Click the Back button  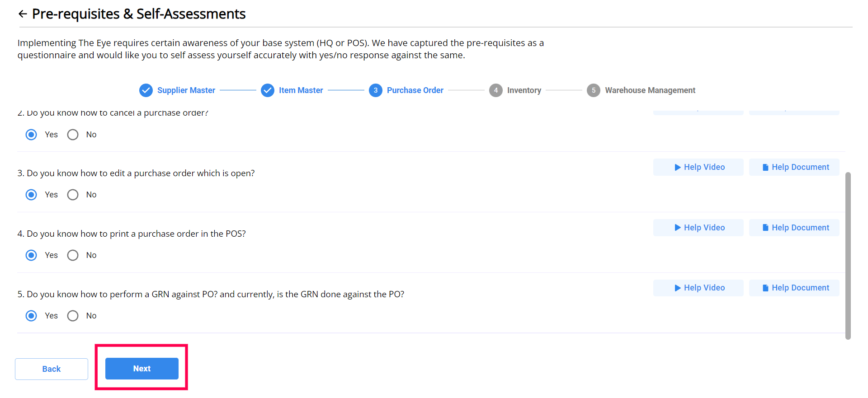coord(52,369)
